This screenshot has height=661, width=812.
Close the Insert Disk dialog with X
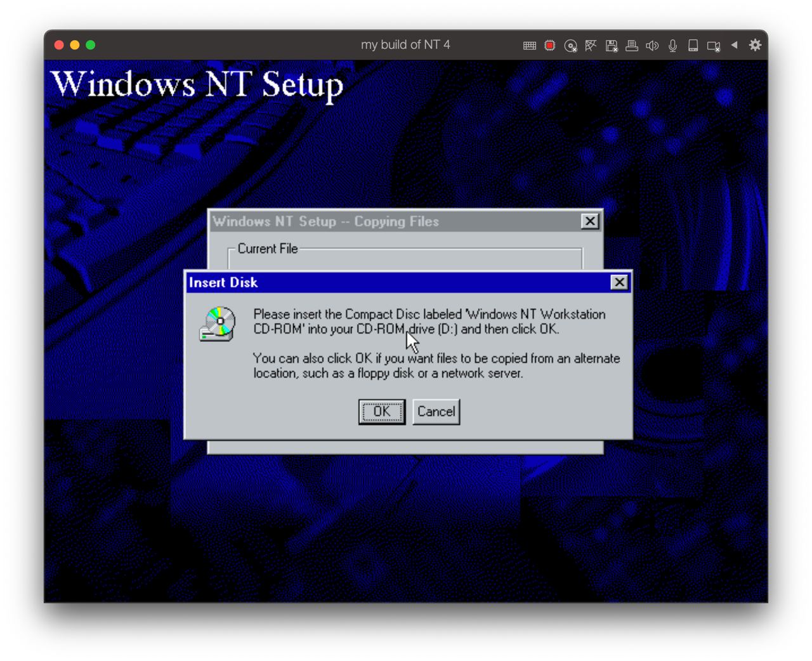(x=619, y=282)
